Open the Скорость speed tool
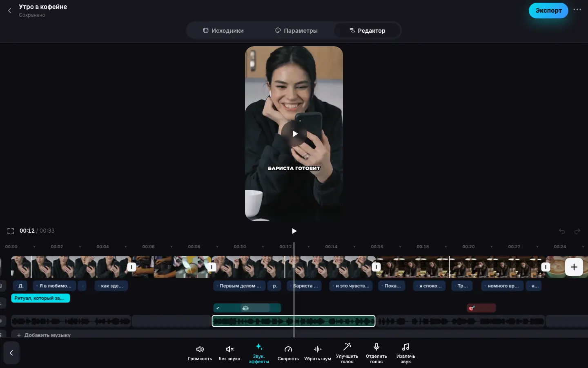The image size is (588, 368). tap(288, 353)
